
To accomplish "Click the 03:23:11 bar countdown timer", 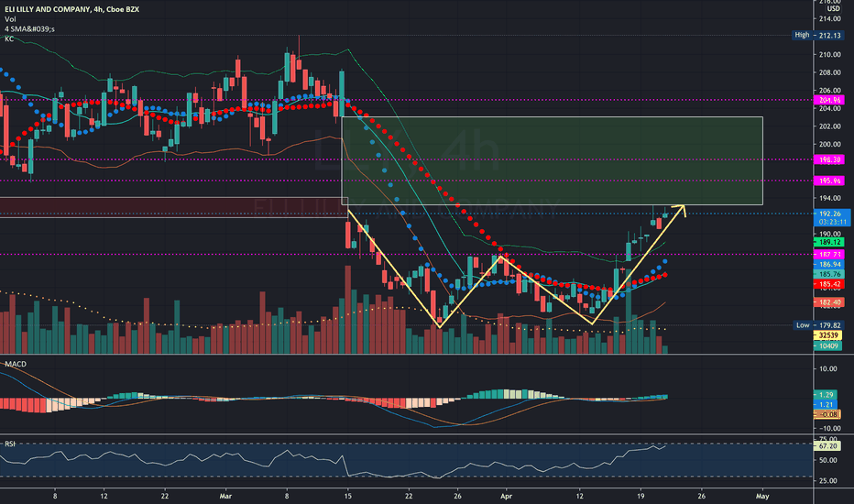I will (x=832, y=222).
